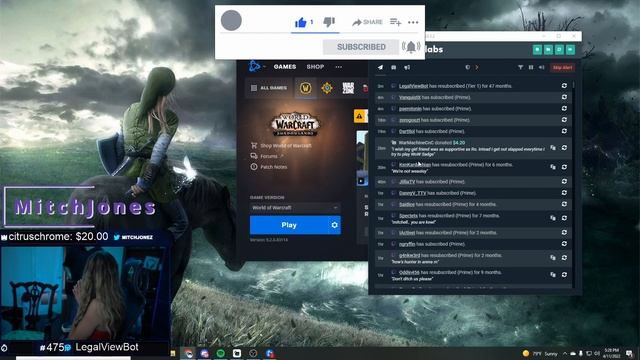Open the Battle.net more options ellipsis
Viewport: 640px width, 360px height.
tap(338, 67)
